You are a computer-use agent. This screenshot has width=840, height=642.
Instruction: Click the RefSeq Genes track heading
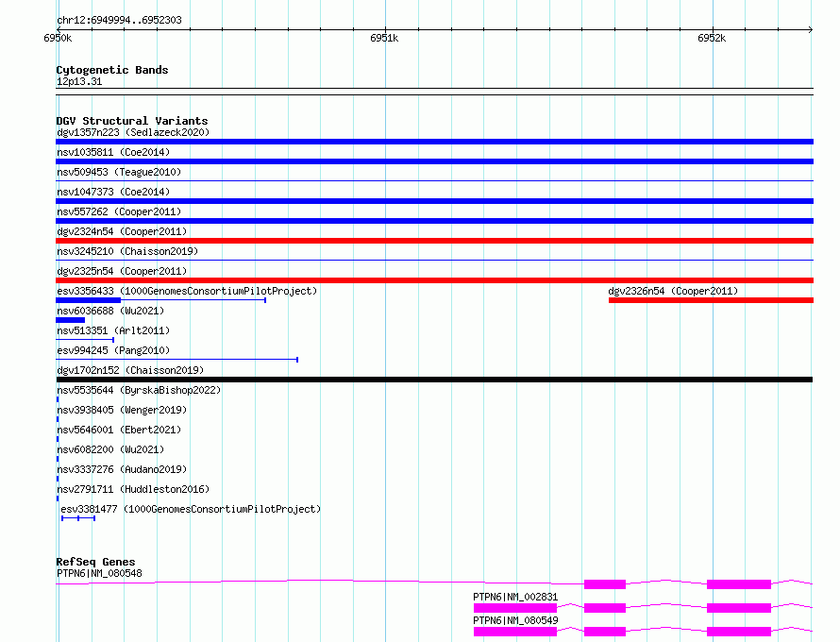tap(95, 562)
